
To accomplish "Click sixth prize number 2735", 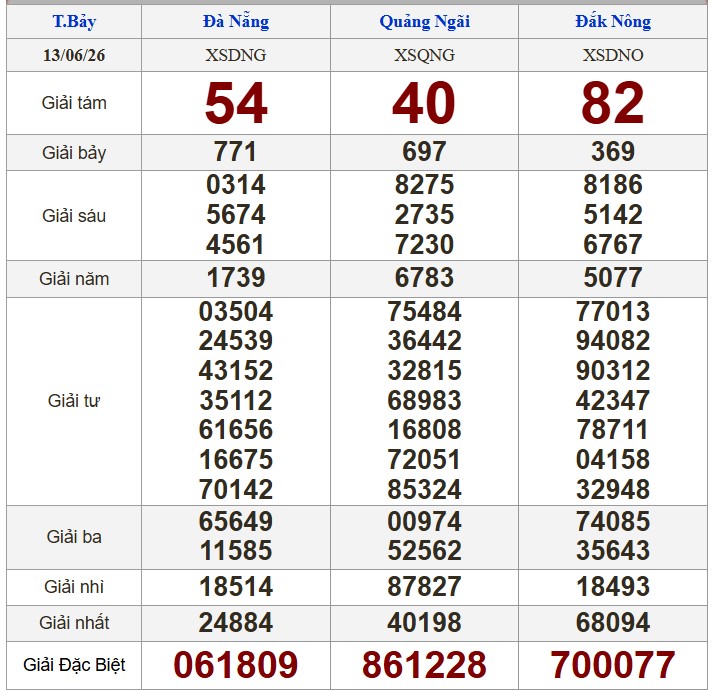I will tap(424, 215).
